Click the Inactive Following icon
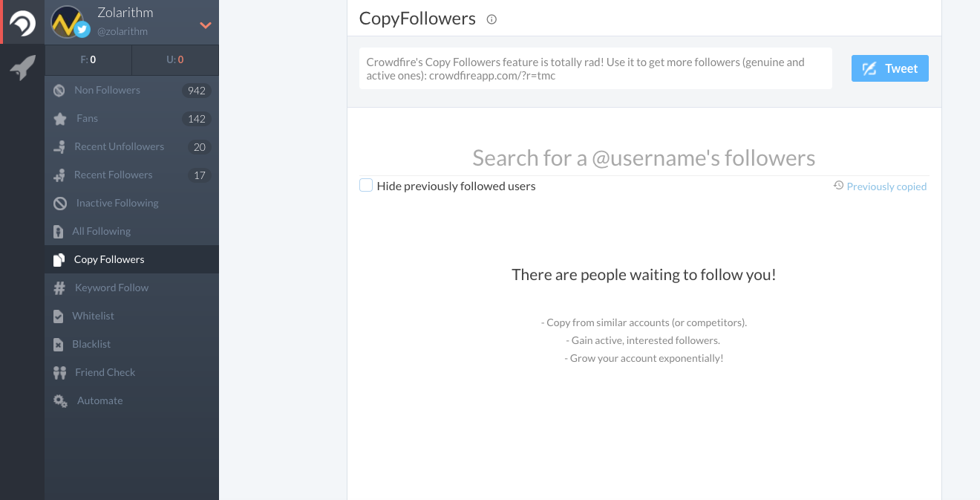 60,204
